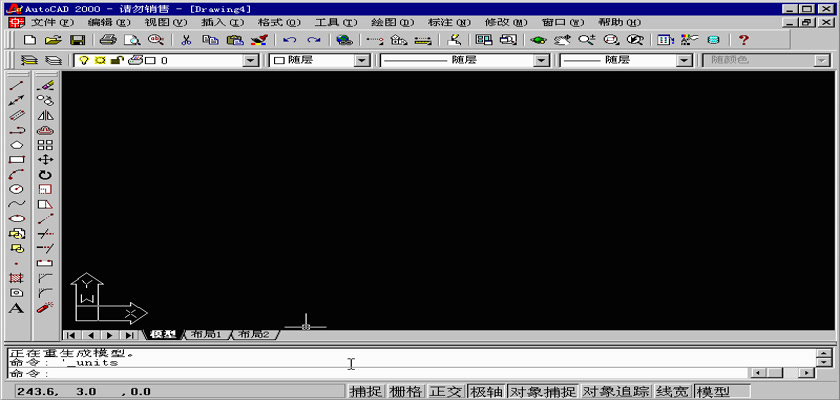Select the Array modify tool
Screen dimensions: 840x400
click(46, 145)
